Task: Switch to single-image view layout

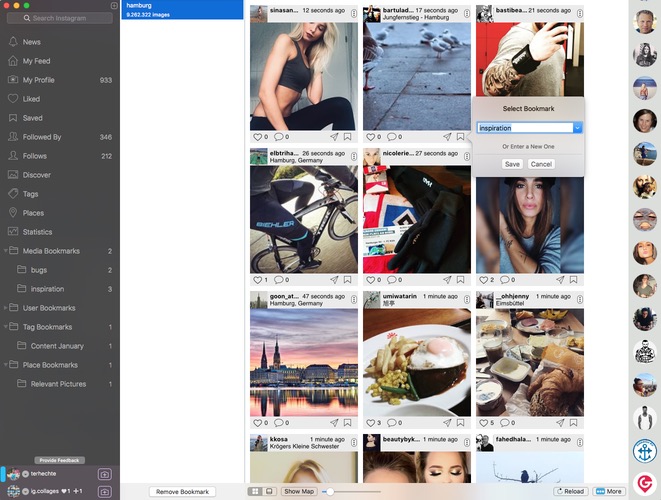Action: (x=269, y=492)
